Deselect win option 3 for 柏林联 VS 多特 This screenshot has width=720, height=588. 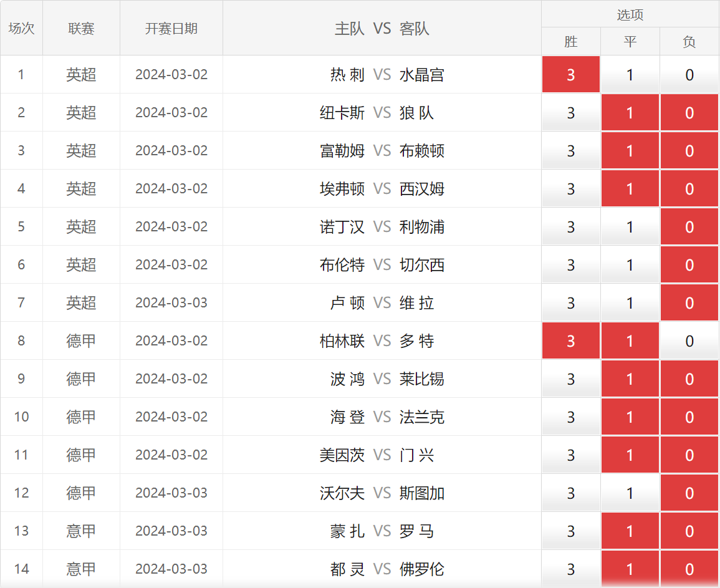(x=571, y=341)
